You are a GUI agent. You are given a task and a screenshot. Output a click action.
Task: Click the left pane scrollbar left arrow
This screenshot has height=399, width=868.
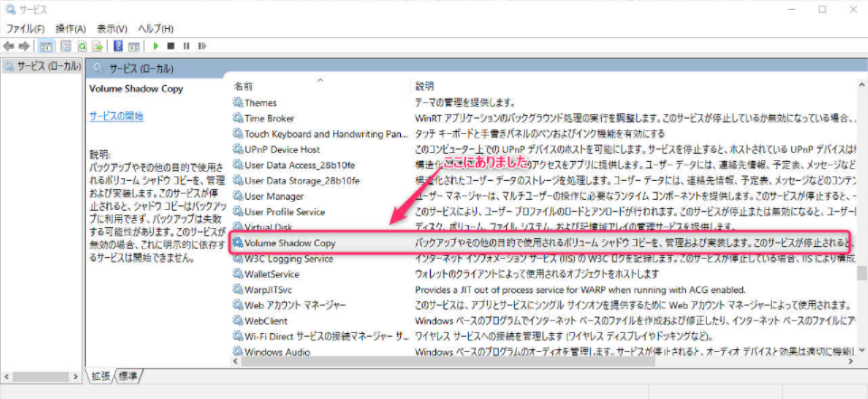(6, 376)
